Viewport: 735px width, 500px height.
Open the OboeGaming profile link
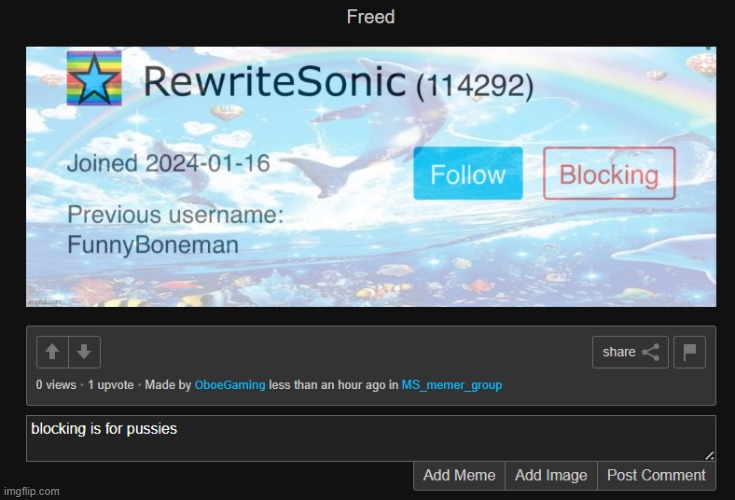(230, 385)
